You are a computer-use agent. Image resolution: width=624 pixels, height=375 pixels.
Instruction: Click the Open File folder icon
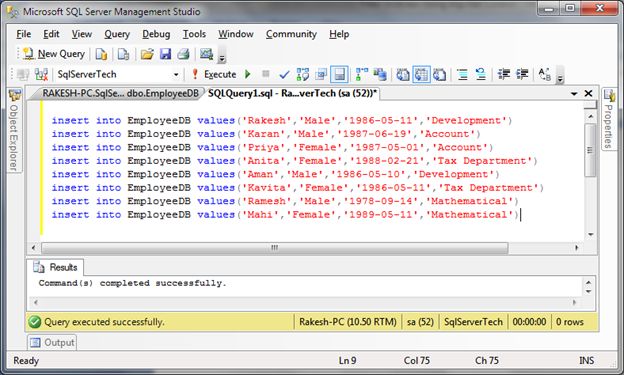(147, 54)
